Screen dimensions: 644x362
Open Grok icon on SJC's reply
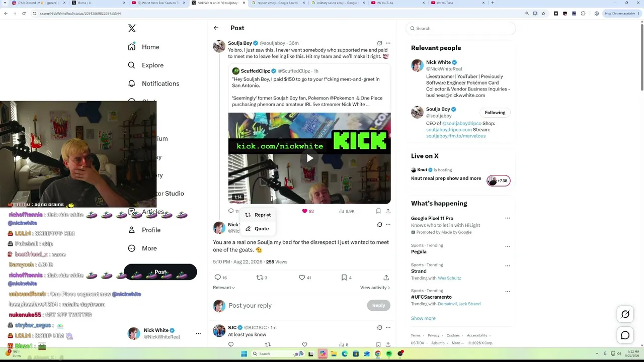379,327
